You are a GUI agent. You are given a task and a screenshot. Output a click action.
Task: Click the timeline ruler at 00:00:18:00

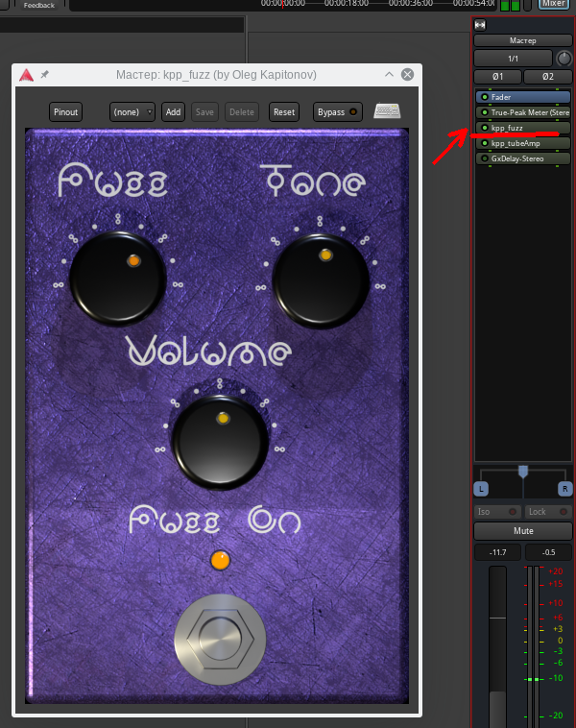point(347,3)
